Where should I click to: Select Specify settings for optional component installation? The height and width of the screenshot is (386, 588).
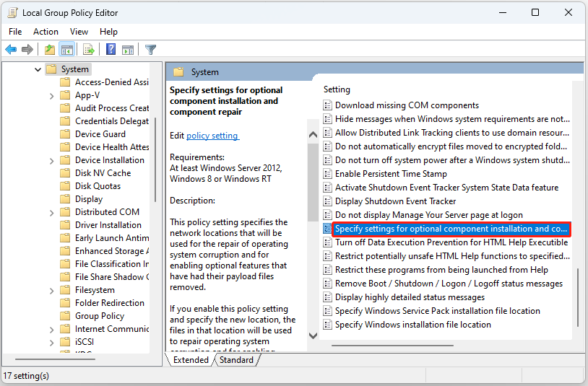451,229
